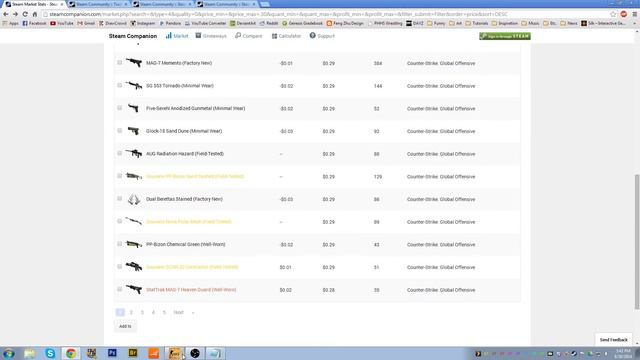Tick the checkbox for StatTrak MAG-7 Heaven Guard
The height and width of the screenshot is (360, 640).
[x=119, y=289]
